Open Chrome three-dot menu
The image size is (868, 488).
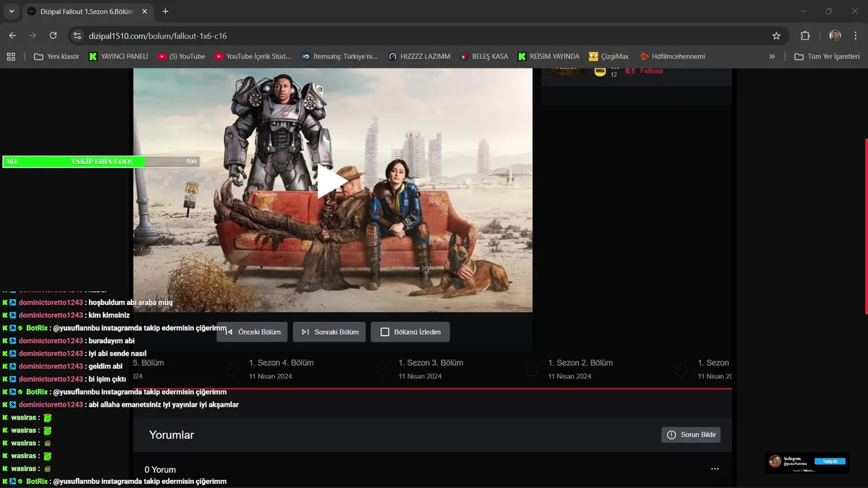pos(855,35)
